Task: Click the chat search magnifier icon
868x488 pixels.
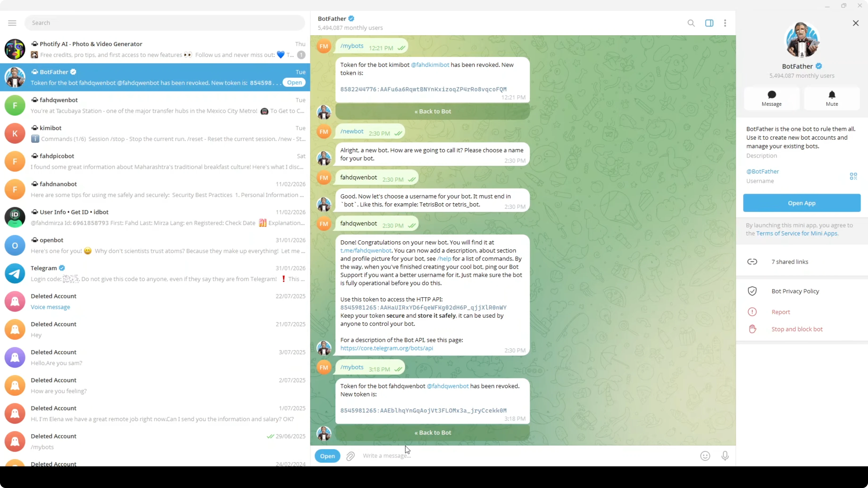Action: pos(691,23)
